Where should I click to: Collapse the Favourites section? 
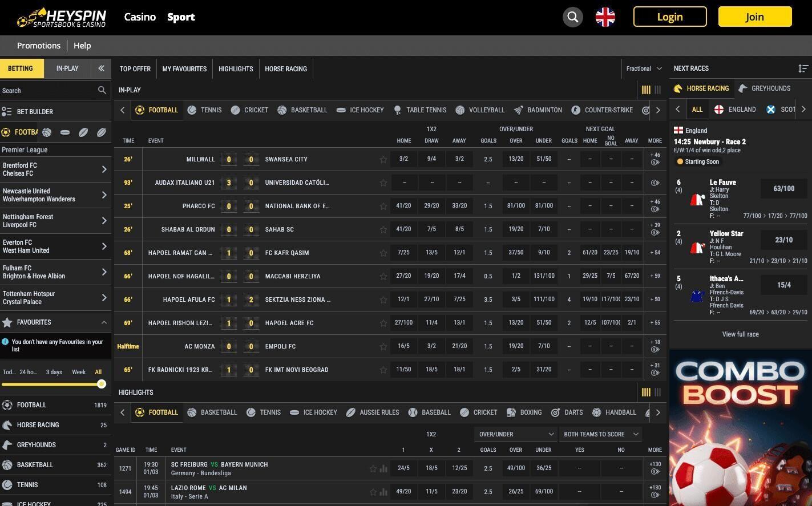104,322
